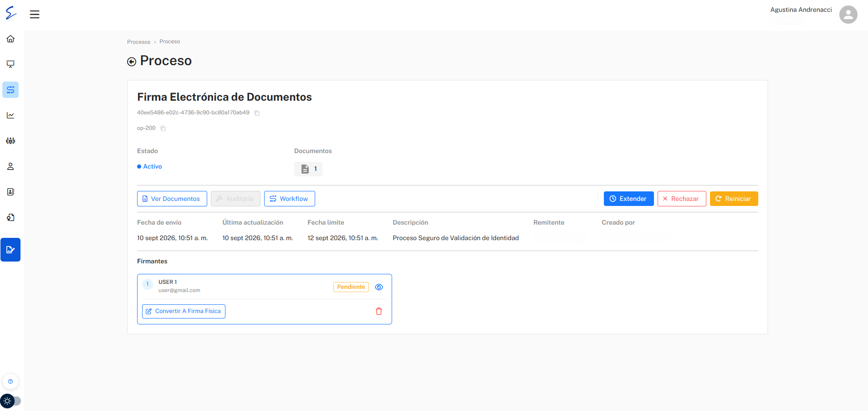The height and width of the screenshot is (411, 868).
Task: View signer details with the eye icon
Action: point(379,287)
